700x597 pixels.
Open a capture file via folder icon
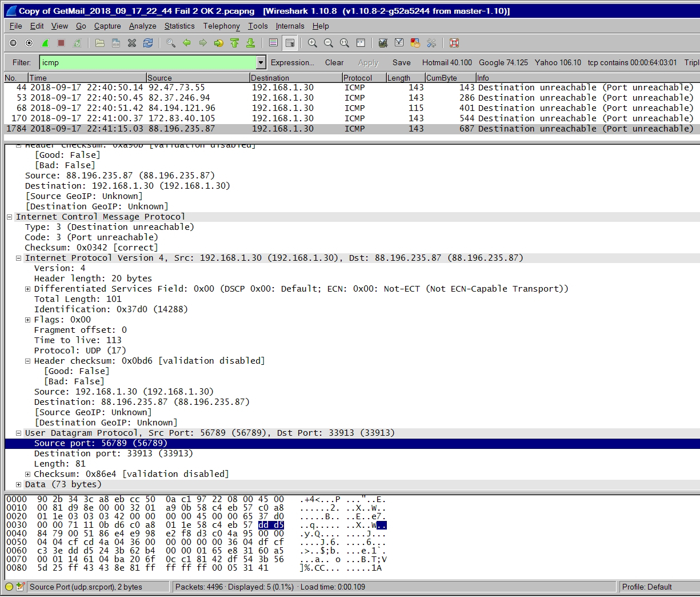100,43
